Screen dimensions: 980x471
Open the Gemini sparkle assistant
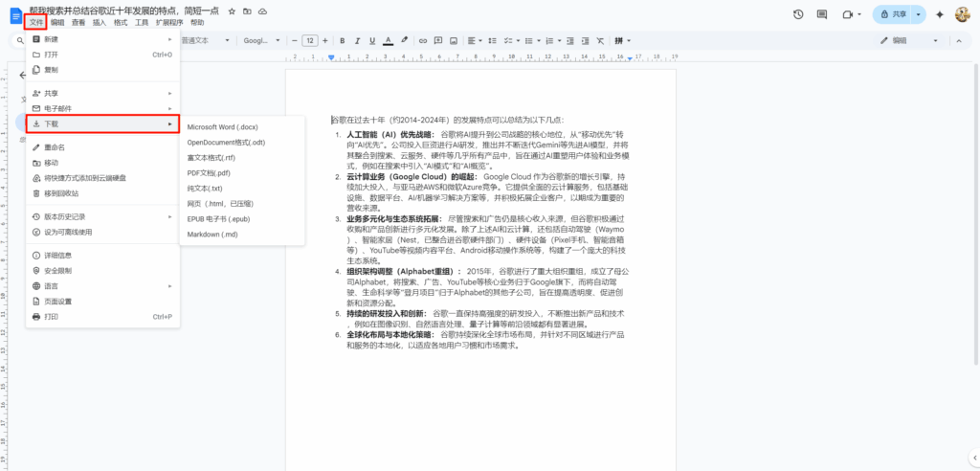tap(939, 14)
